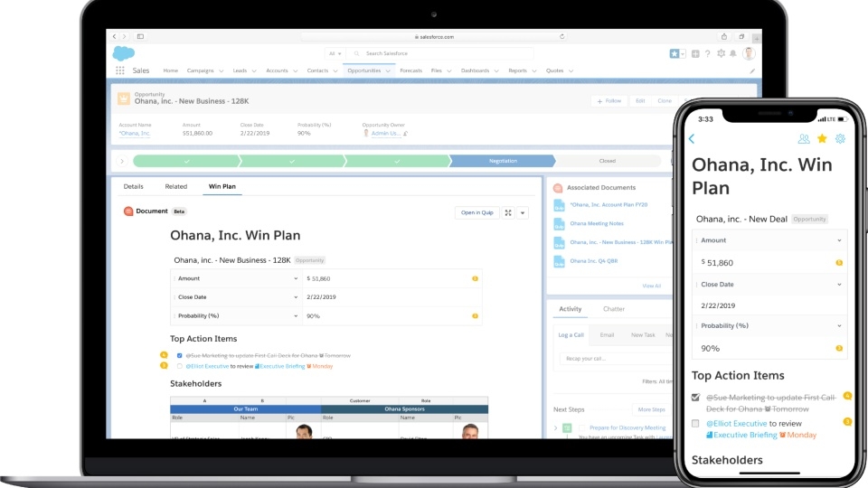Click the orange comment bubble in Probability row
Viewport: 868px width, 488px height.
475,316
